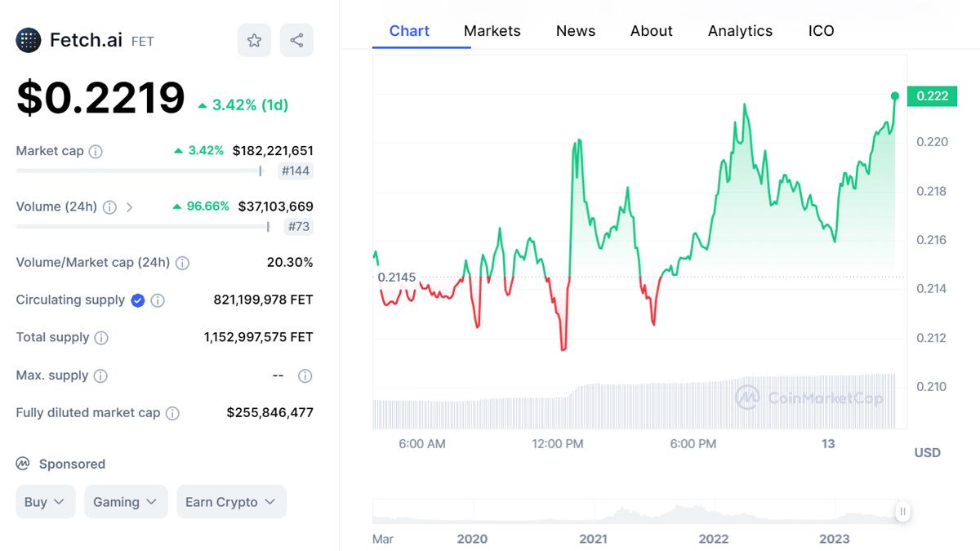This screenshot has height=551, width=980.
Task: Open the News tab
Action: coord(576,31)
